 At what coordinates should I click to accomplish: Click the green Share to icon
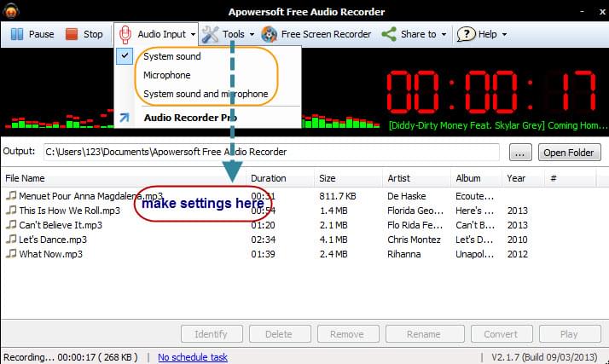coord(389,34)
